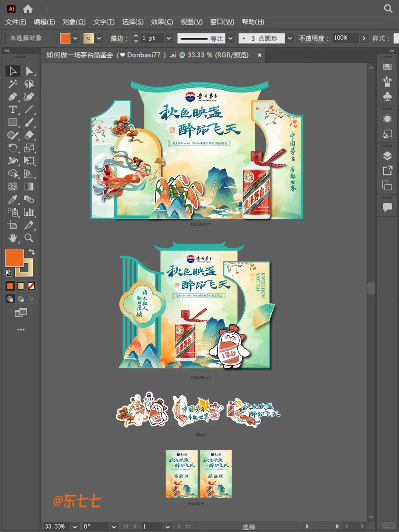399x532 pixels.
Task: Select the Blend tool
Action: coord(29,199)
